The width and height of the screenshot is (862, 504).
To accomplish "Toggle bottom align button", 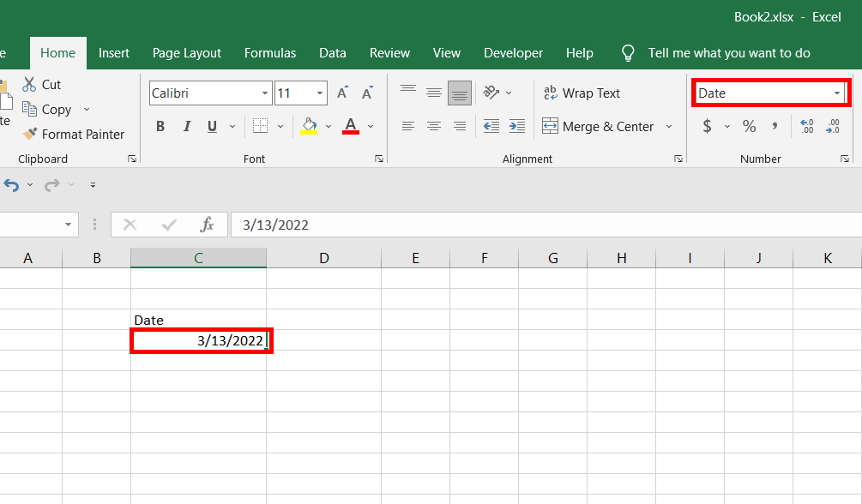I will point(459,93).
